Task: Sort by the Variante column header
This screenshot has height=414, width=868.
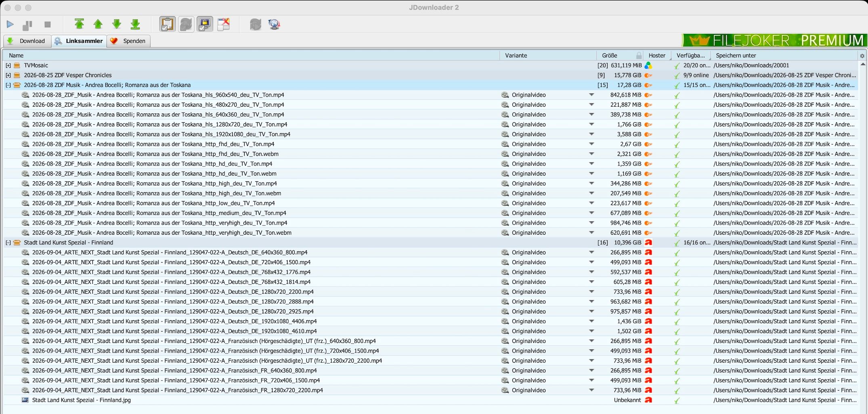Action: pyautogui.click(x=548, y=55)
